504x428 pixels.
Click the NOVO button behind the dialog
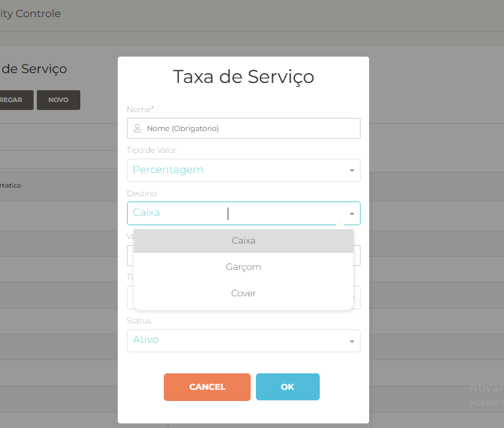pos(59,100)
